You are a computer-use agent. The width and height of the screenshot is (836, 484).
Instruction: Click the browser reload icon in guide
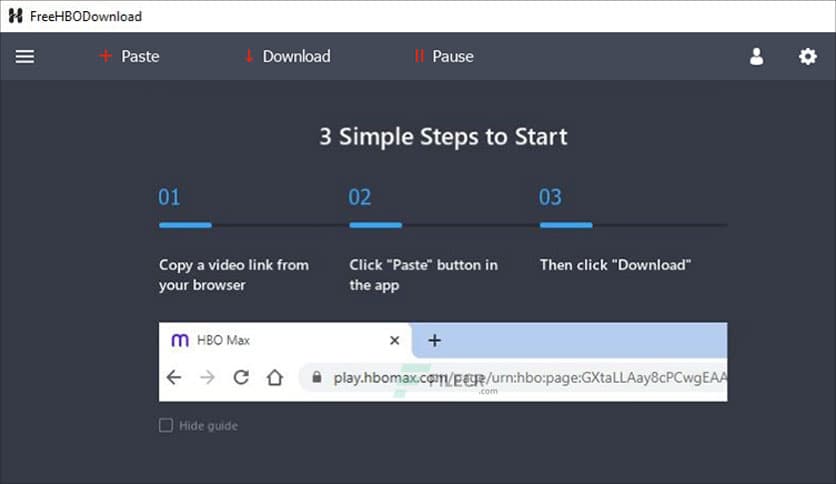[241, 377]
